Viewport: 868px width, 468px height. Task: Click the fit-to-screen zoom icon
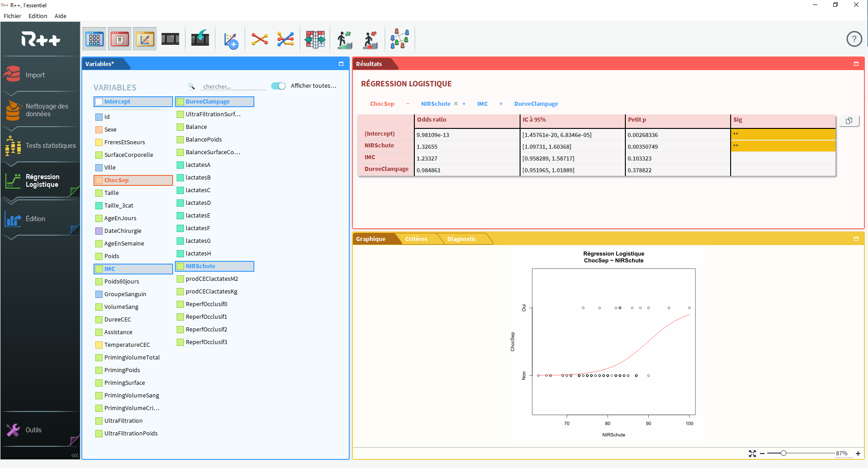click(x=752, y=454)
